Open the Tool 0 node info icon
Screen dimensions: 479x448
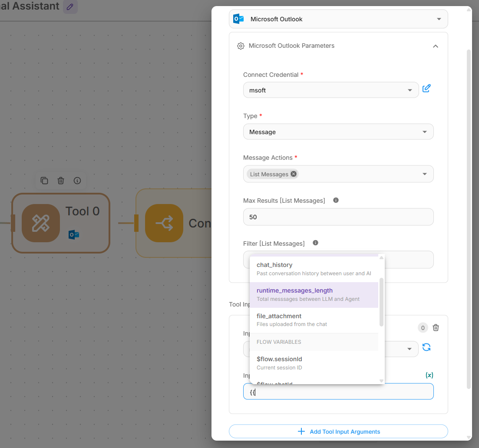click(x=77, y=181)
